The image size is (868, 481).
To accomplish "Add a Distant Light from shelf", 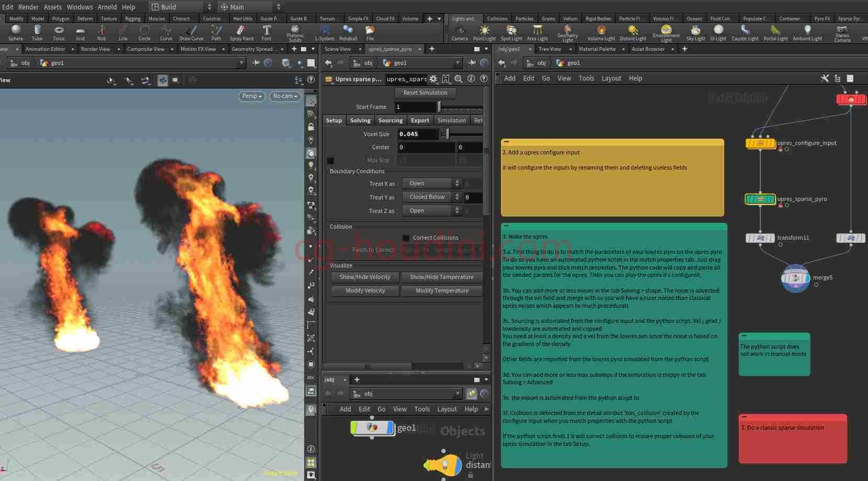I will pyautogui.click(x=633, y=33).
